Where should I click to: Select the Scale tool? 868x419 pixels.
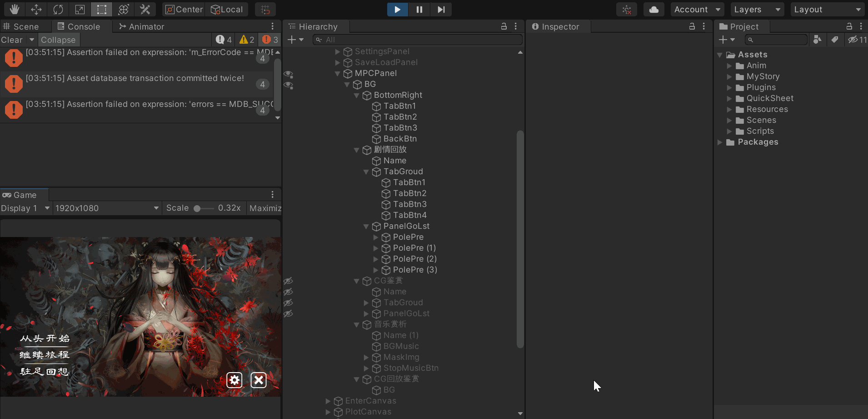click(x=80, y=9)
